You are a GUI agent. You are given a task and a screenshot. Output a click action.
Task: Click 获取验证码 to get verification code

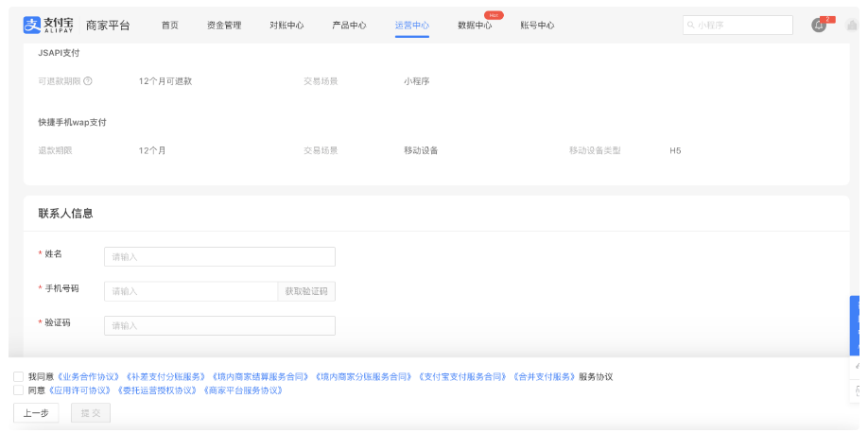pos(306,291)
